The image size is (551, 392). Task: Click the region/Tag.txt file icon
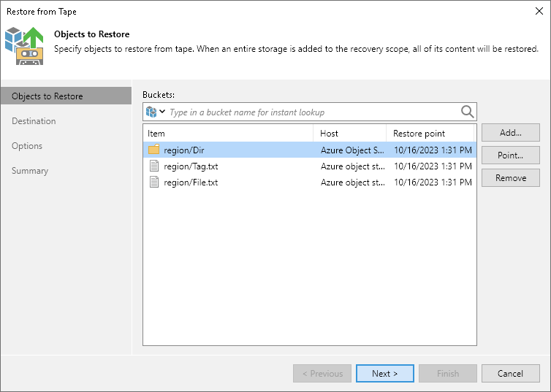pos(154,166)
